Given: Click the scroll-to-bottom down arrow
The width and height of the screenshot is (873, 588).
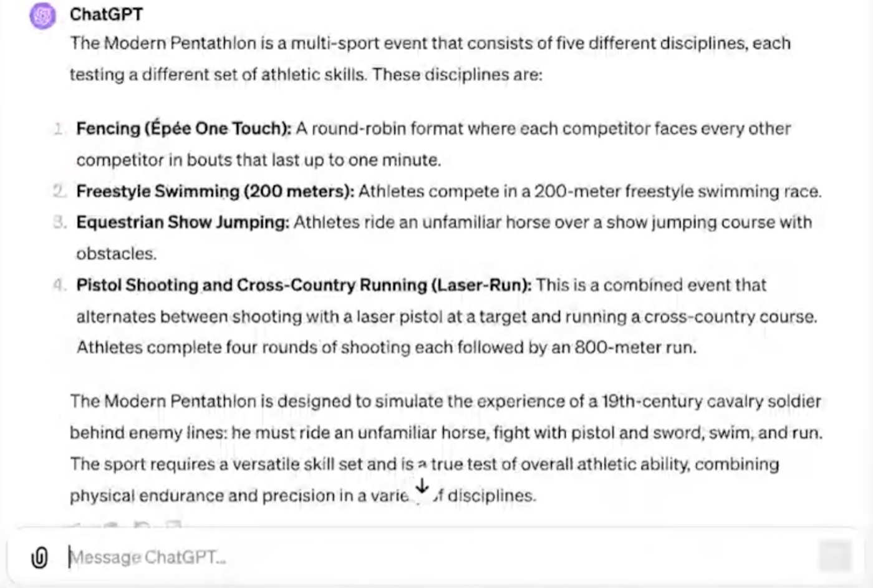Looking at the screenshot, I should pos(422,486).
